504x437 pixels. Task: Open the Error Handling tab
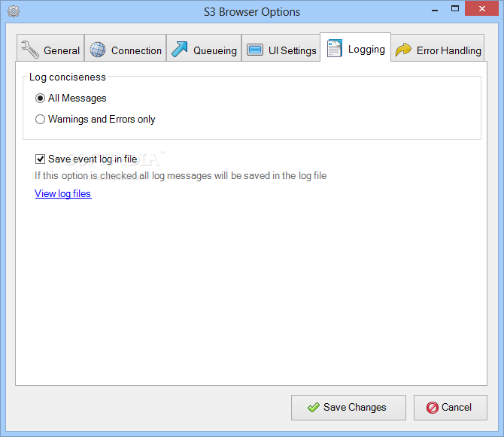tap(438, 48)
